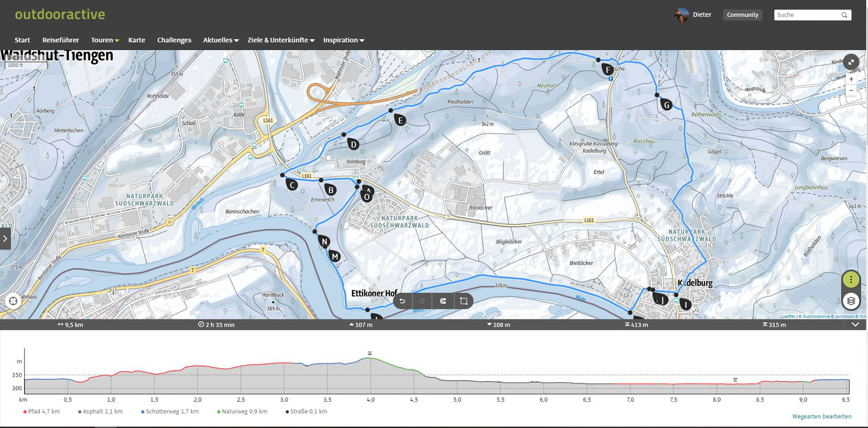868x428 pixels.
Task: Center map on my location
Action: tap(13, 301)
